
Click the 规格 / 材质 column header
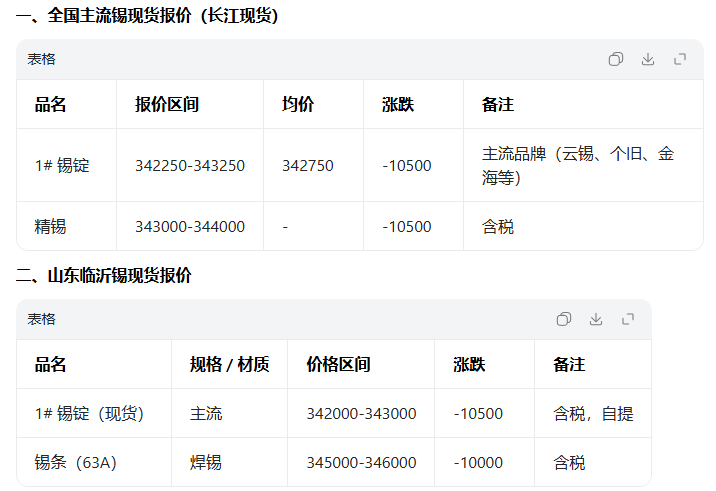point(229,364)
